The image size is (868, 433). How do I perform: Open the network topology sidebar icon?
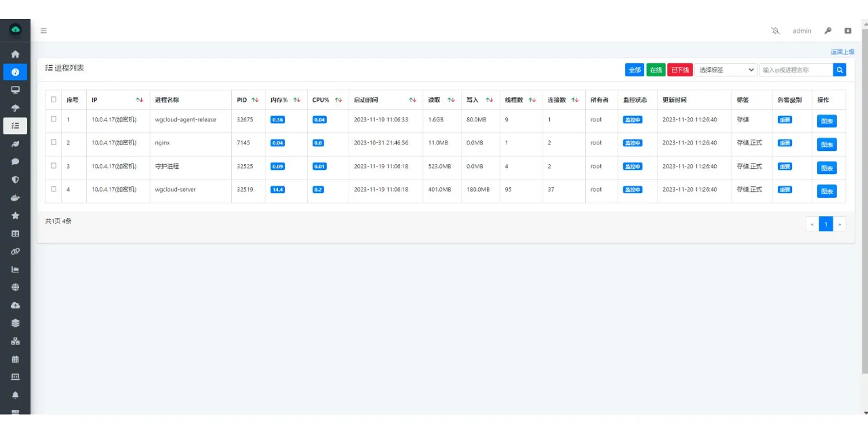pos(15,341)
